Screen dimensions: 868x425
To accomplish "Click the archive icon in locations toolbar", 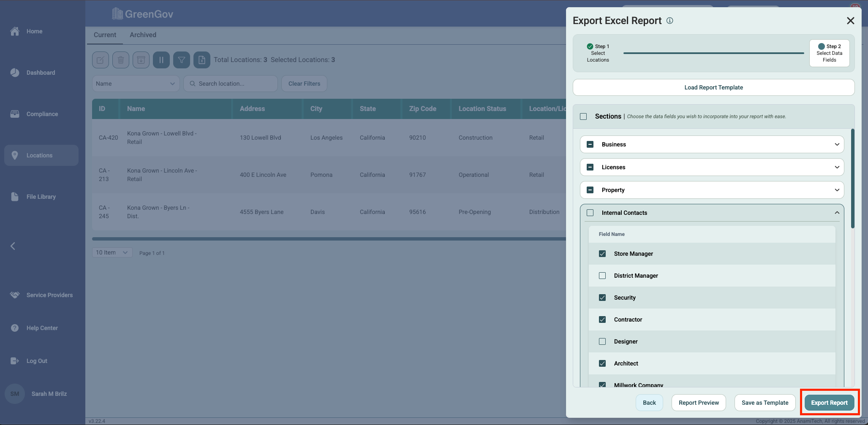I will coord(141,60).
